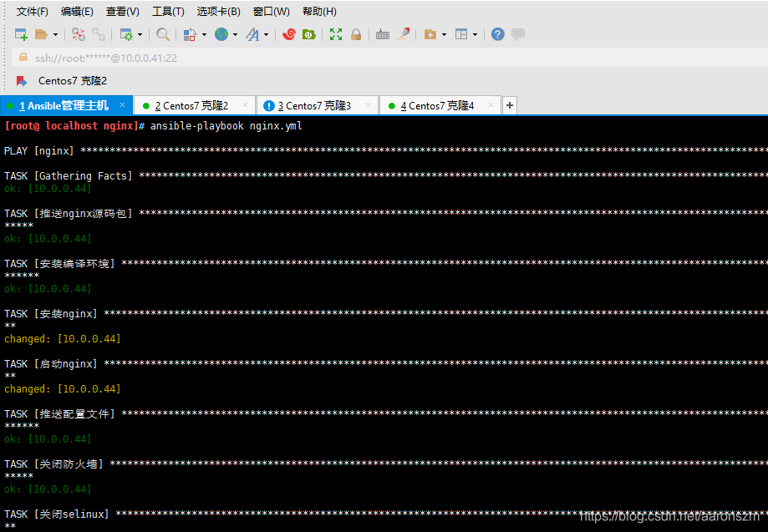The image size is (768, 532).
Task: Click the ansible-playbook nginx.yml command text
Action: (226, 126)
